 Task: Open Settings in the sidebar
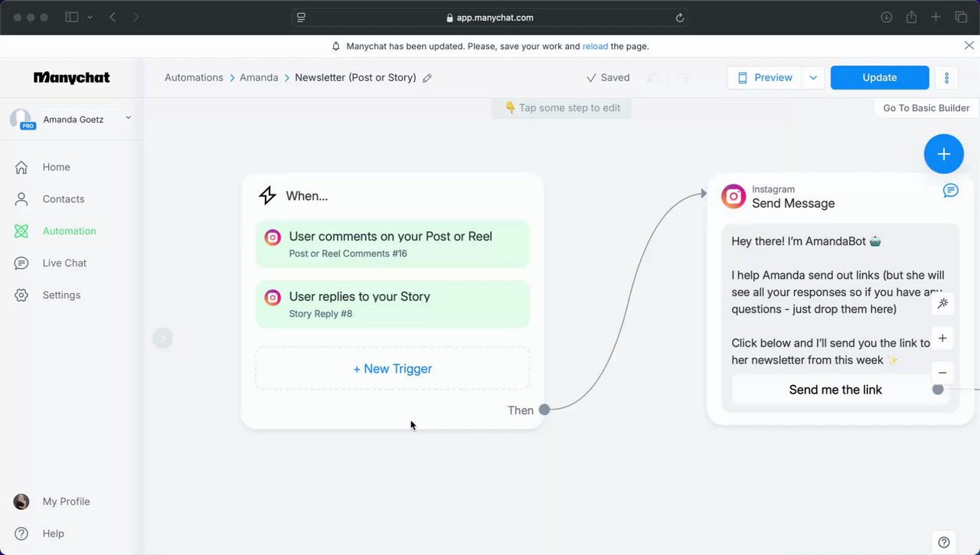[61, 295]
